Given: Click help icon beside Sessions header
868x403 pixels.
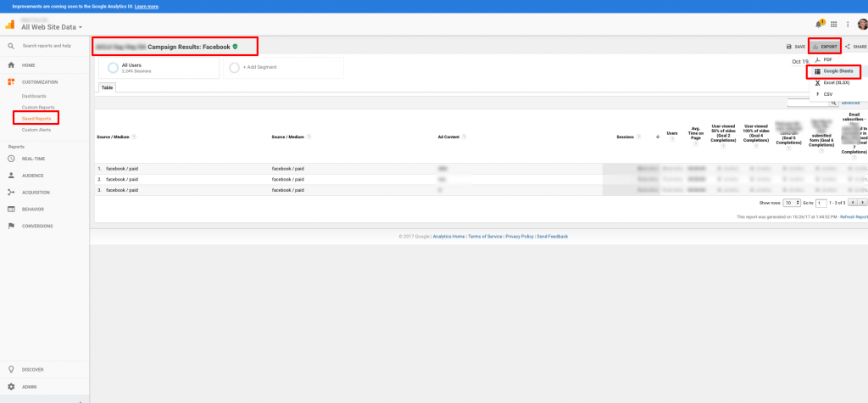Looking at the screenshot, I should [x=638, y=137].
